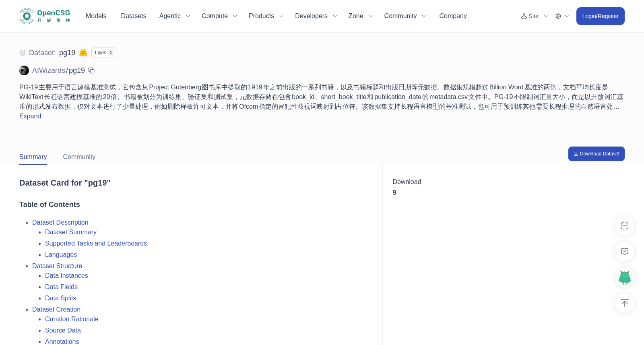644x345 pixels.
Task: Open the green mascot assistant
Action: coord(625,277)
